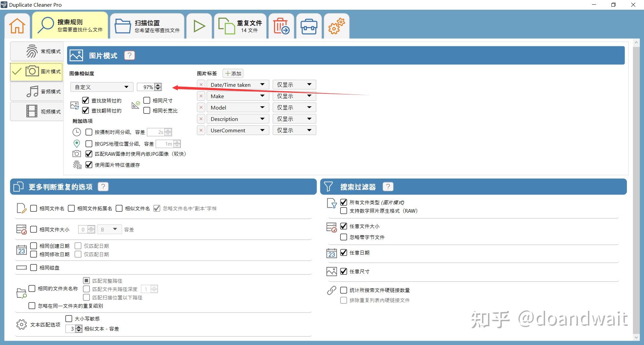Switch to 搜索规则 tab
This screenshot has height=345, width=644.
click(70, 25)
